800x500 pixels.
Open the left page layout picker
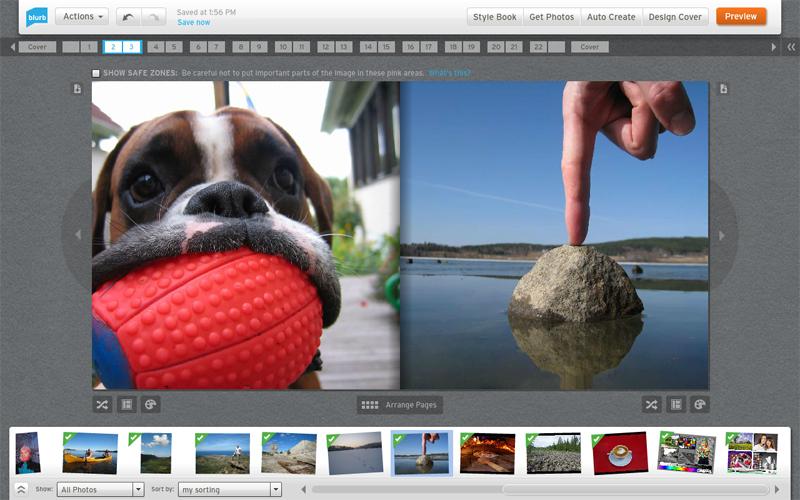pos(127,405)
